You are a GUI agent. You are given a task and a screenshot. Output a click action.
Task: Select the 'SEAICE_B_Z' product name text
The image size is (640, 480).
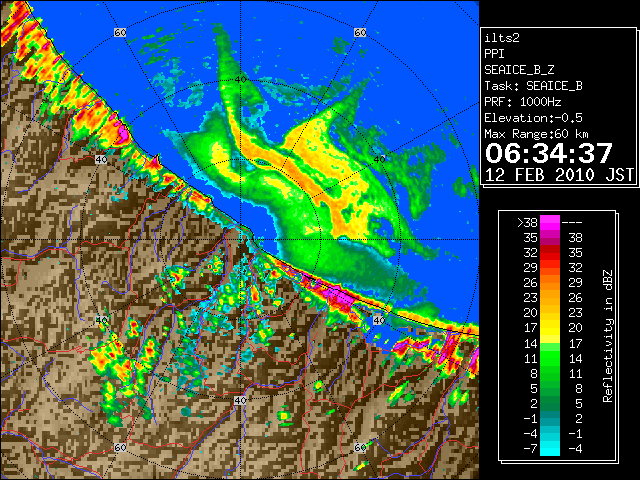coord(519,70)
